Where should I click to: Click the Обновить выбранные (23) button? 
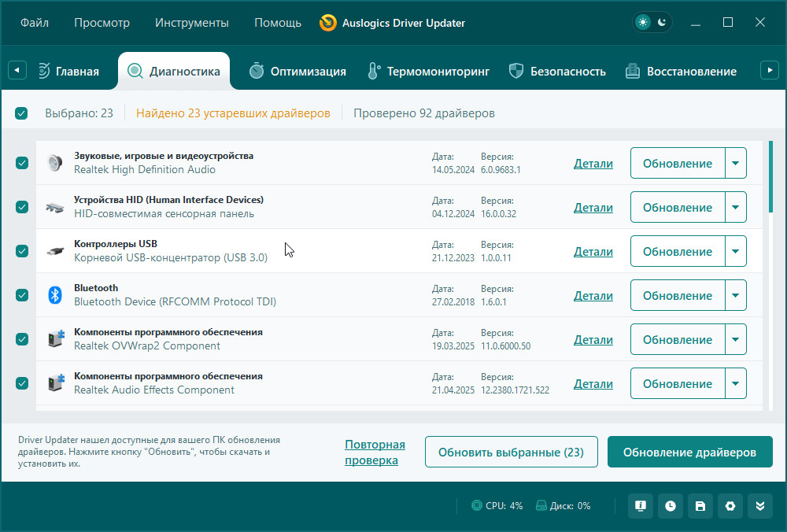511,453
